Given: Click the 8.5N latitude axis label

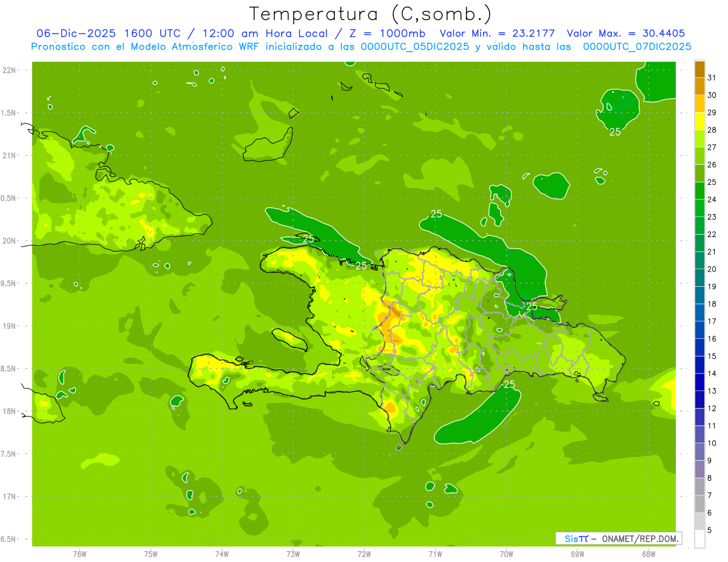Looking at the screenshot, I should pyautogui.click(x=9, y=369).
